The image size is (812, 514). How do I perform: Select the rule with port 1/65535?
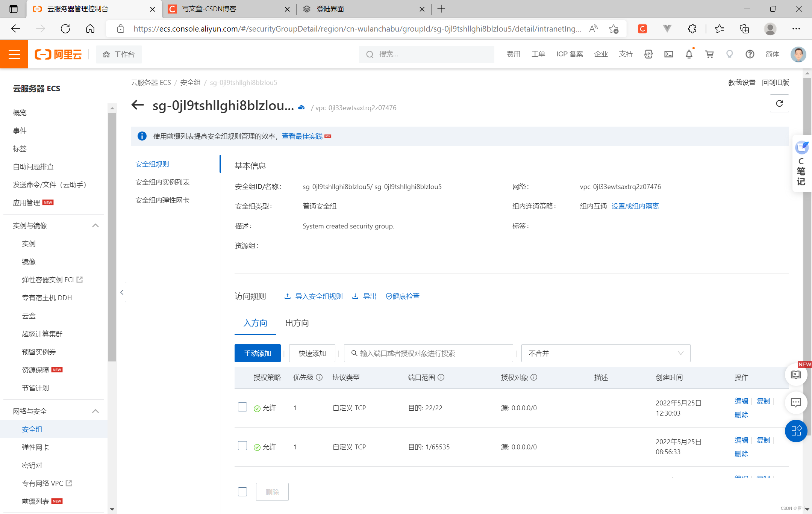(242, 446)
